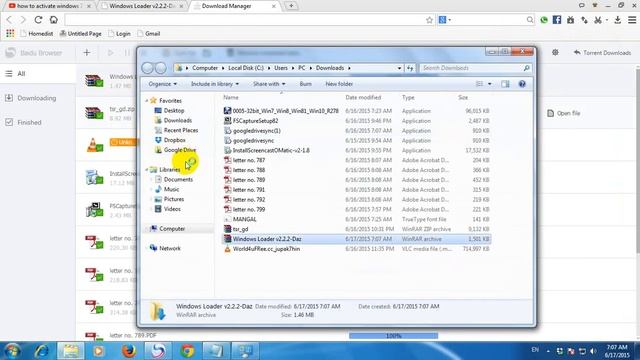Click the Downloads breadcrumb segment
The image size is (640, 360).
tap(330, 68)
